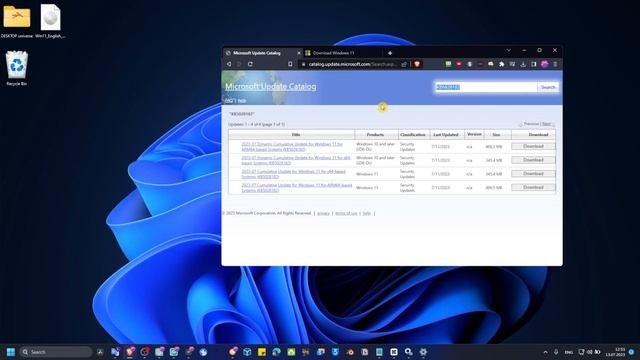Open Settings gear icon on the taskbar
This screenshot has height=360, width=640.
423,352
